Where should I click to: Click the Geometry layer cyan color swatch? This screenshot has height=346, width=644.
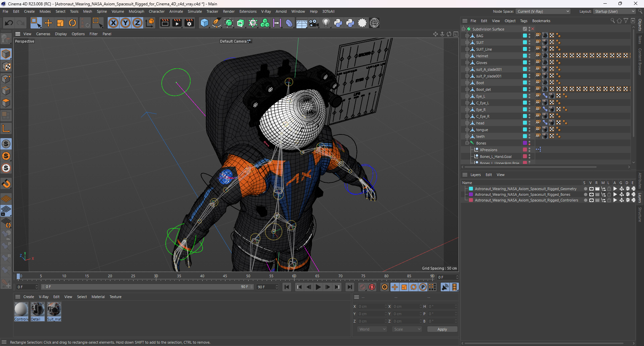471,189
